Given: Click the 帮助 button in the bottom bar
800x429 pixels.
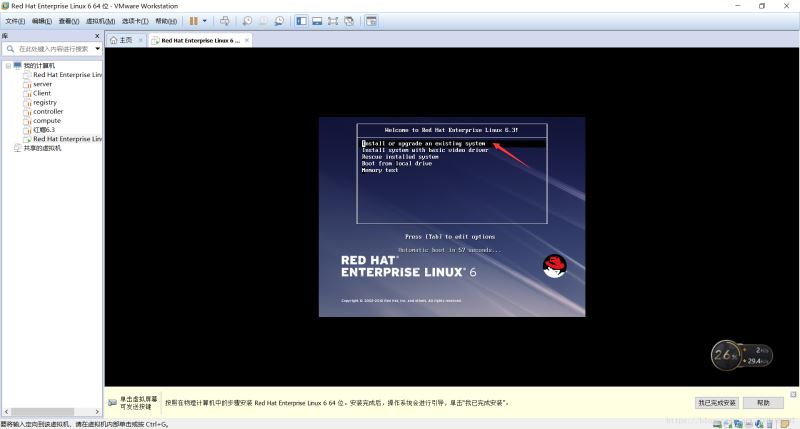Looking at the screenshot, I should 763,402.
